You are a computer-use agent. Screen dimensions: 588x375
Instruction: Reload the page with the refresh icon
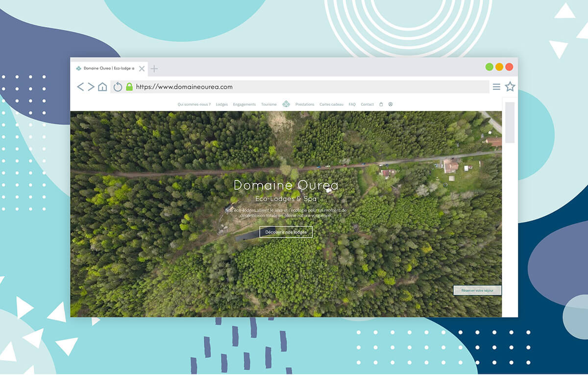[x=118, y=87]
